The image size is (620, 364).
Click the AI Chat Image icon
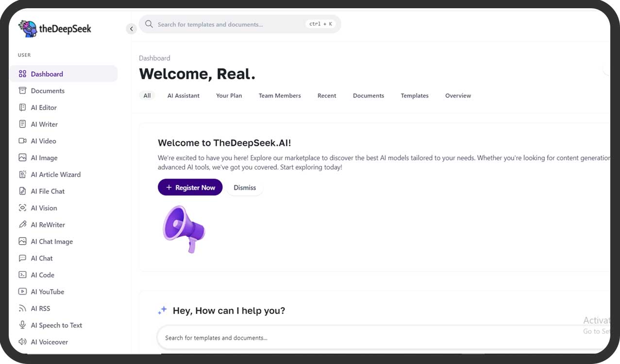[x=22, y=241]
